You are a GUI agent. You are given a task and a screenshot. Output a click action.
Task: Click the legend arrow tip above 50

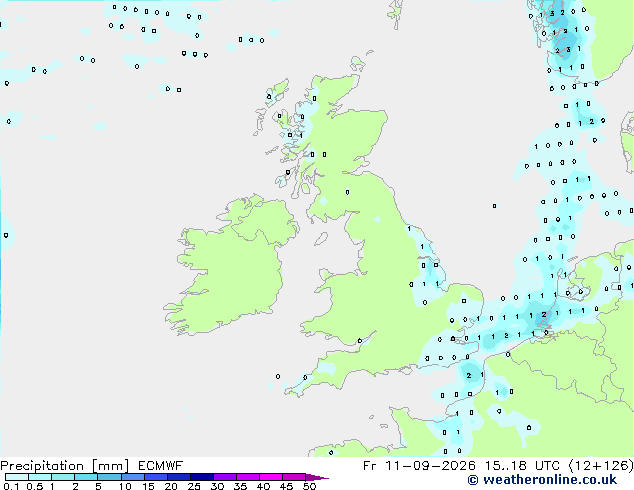click(x=317, y=477)
